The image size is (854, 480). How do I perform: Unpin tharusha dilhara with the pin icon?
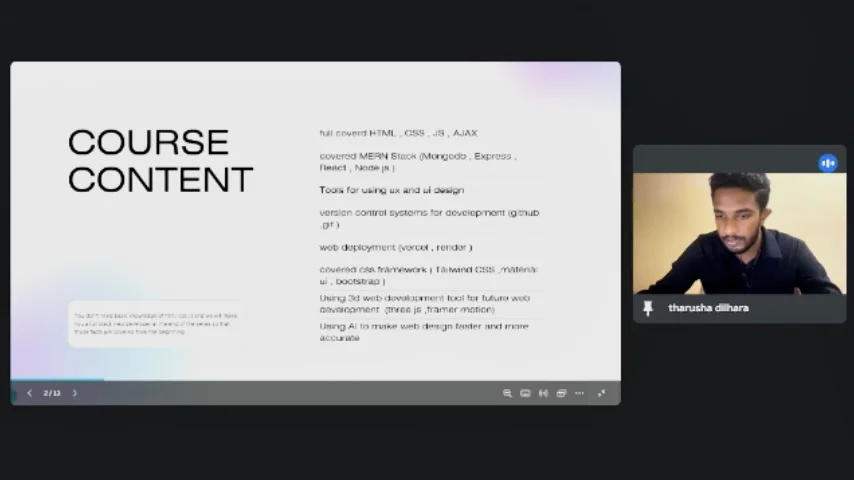click(648, 308)
